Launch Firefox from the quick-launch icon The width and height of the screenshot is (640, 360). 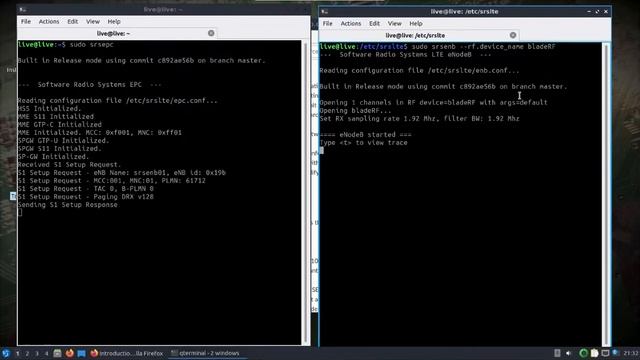point(69,353)
